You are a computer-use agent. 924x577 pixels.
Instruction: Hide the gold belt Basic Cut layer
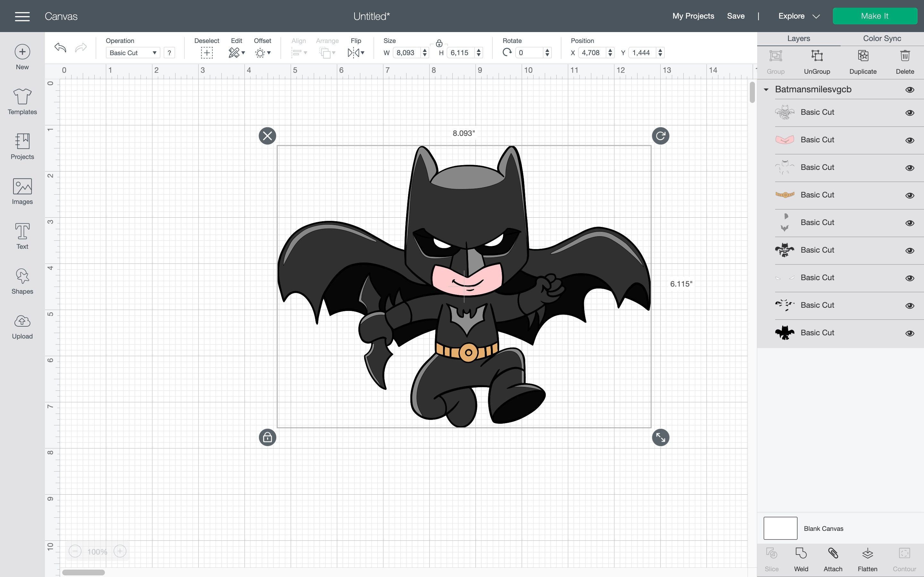coord(910,195)
